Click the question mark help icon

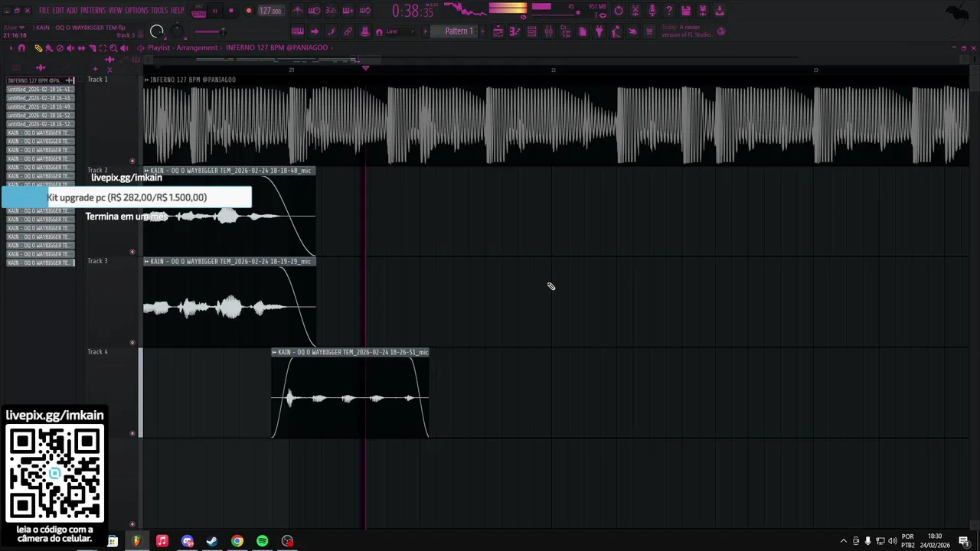click(669, 11)
